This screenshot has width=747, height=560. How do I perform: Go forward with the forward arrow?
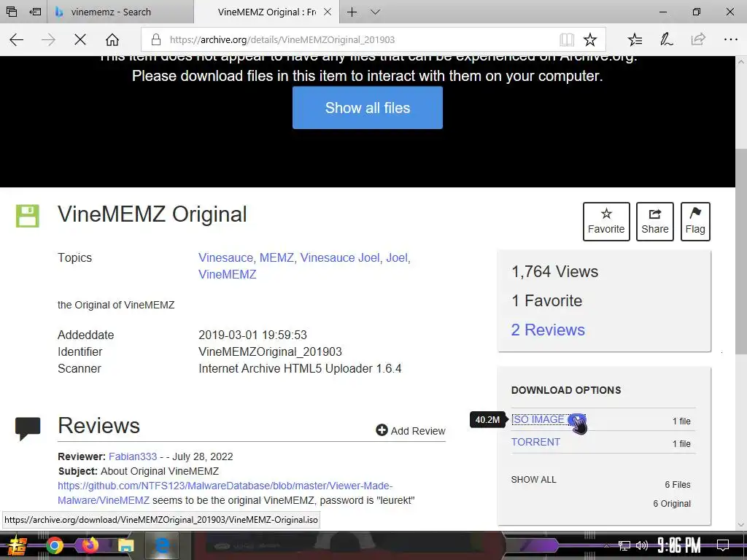point(48,39)
